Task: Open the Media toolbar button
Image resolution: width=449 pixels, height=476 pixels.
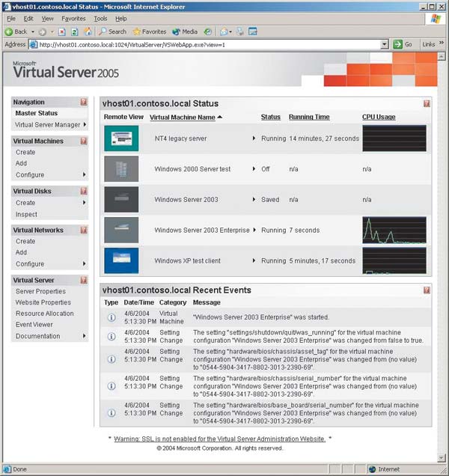Action: [x=185, y=31]
